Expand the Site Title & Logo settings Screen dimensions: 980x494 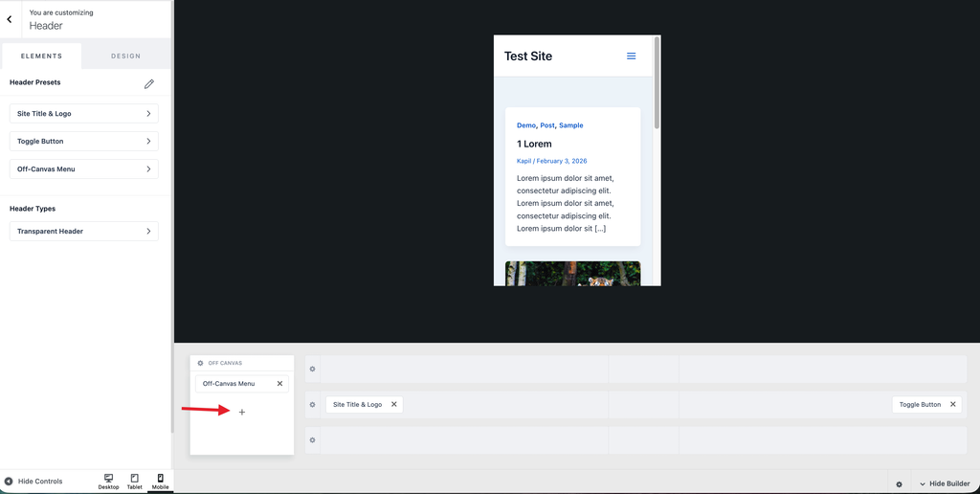click(x=84, y=114)
